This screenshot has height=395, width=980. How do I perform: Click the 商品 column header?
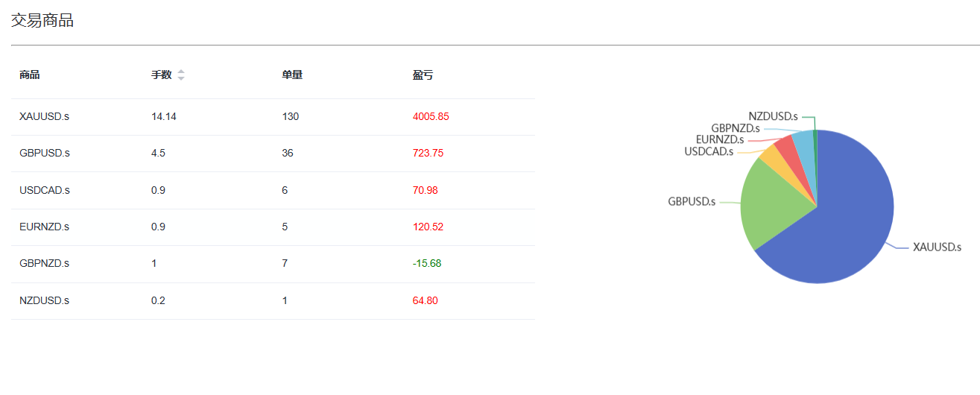[x=30, y=75]
